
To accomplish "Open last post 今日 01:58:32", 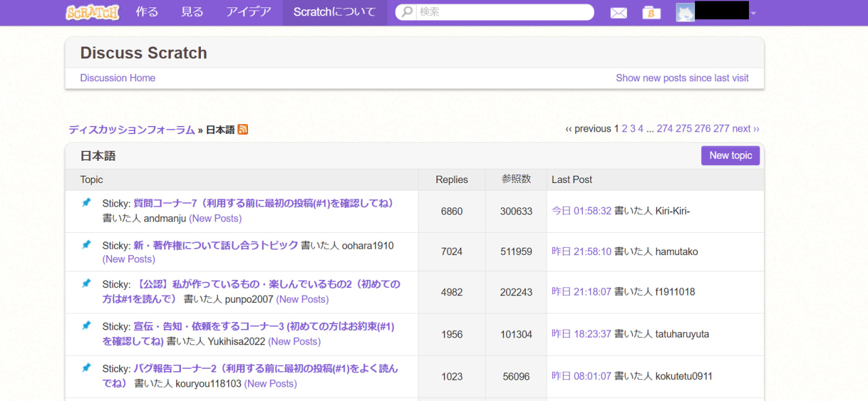I will [x=582, y=211].
